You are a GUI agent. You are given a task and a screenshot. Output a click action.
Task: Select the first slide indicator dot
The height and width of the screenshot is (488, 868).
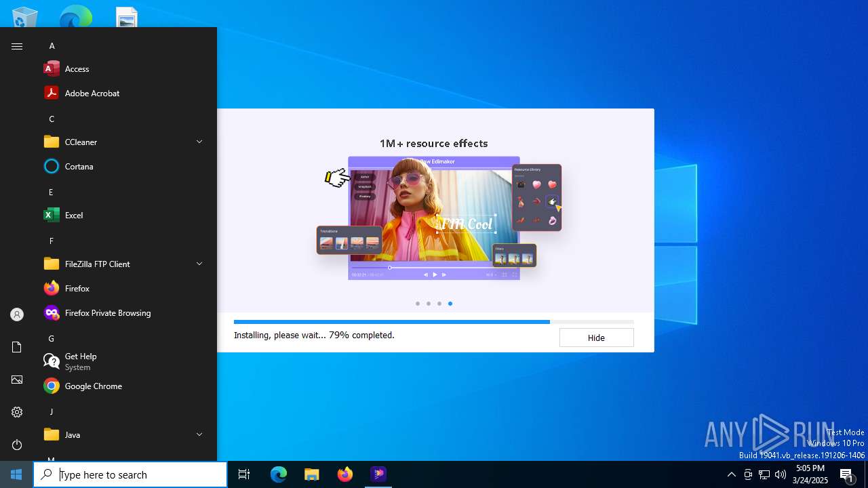click(x=418, y=304)
